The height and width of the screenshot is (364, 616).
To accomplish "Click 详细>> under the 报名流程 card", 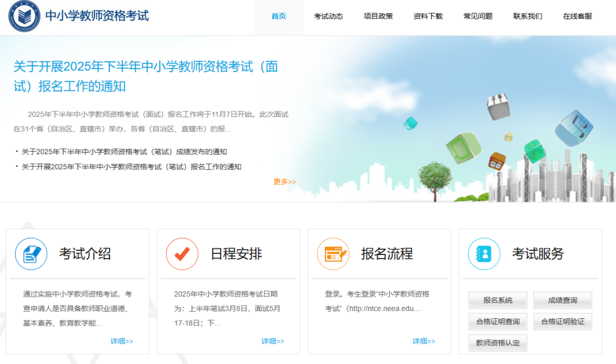I will pyautogui.click(x=425, y=341).
